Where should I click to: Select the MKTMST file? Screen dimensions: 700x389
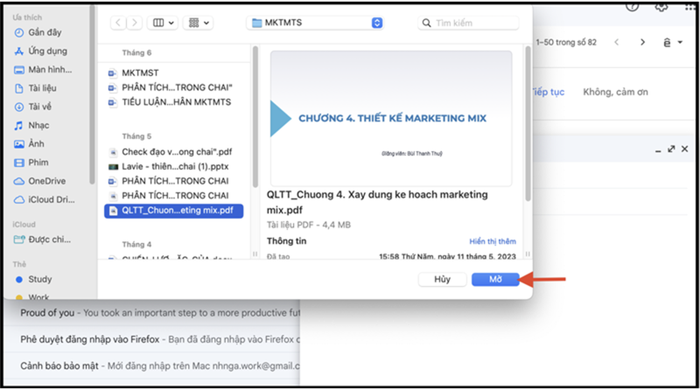[x=133, y=73]
